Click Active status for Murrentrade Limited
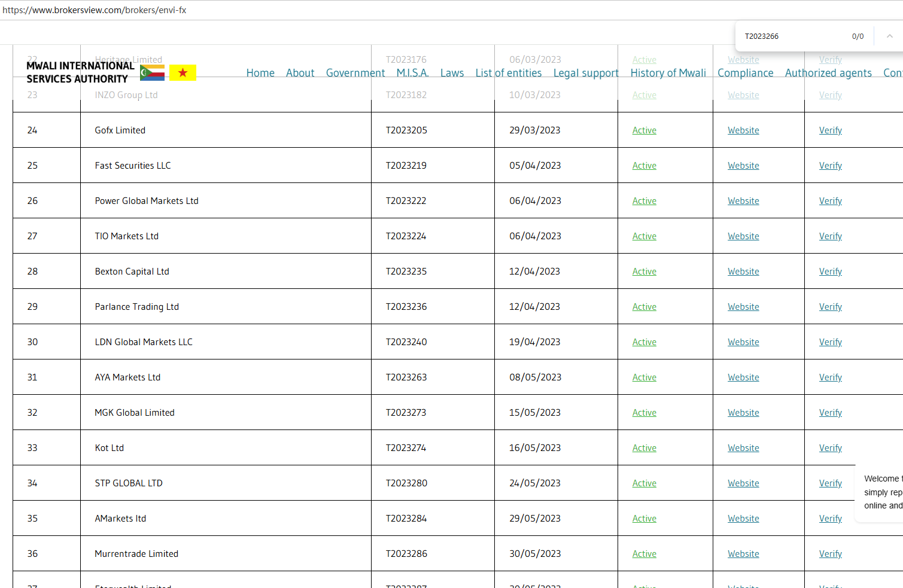Image resolution: width=903 pixels, height=588 pixels. [644, 554]
